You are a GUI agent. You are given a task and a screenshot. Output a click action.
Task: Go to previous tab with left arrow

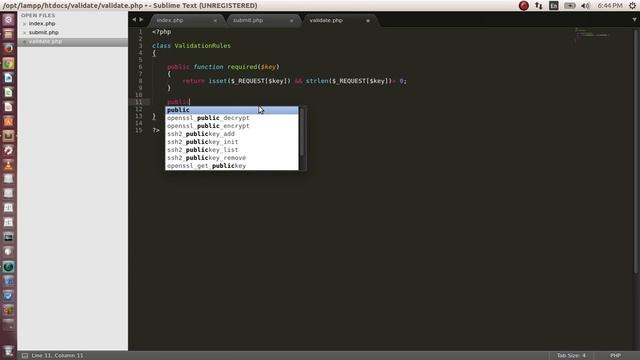tap(134, 20)
